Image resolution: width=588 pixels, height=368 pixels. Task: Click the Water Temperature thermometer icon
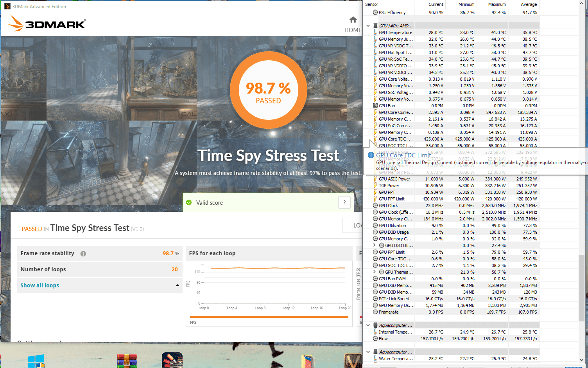pos(375,359)
